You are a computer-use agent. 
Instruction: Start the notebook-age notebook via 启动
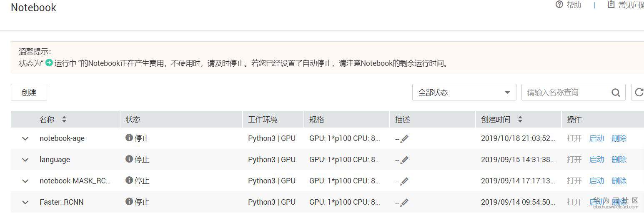[596, 138]
